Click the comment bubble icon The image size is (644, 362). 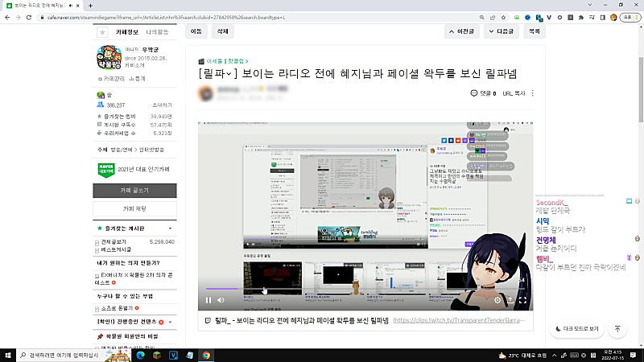474,93
